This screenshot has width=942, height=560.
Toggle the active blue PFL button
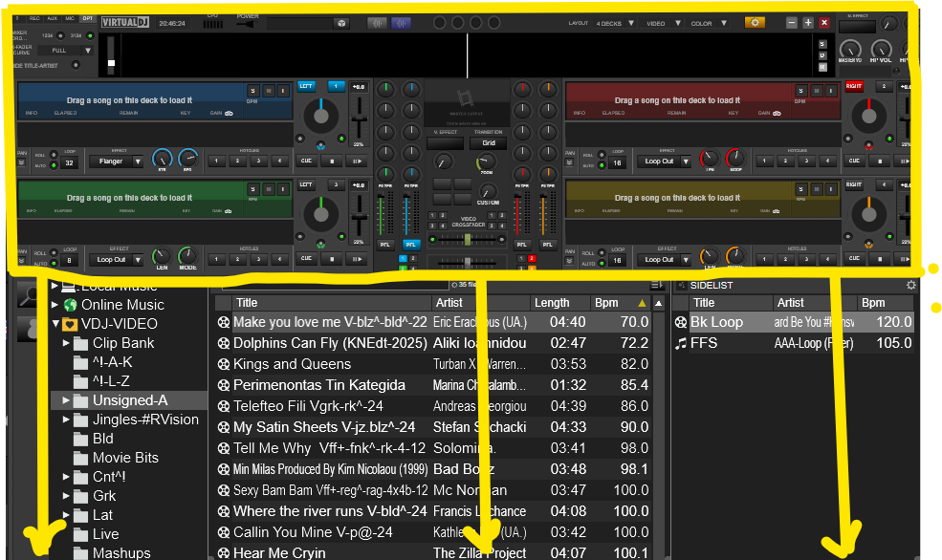coord(411,245)
